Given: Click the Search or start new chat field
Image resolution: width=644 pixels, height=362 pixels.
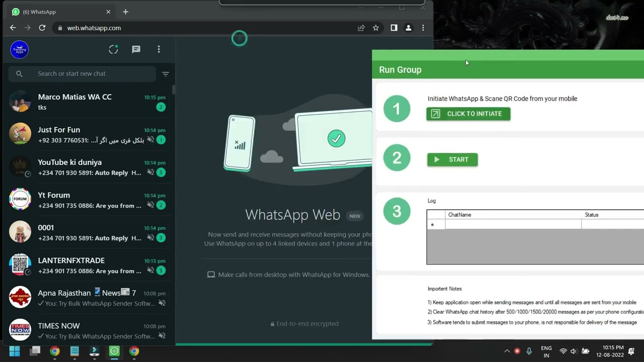Looking at the screenshot, I should click(82, 73).
